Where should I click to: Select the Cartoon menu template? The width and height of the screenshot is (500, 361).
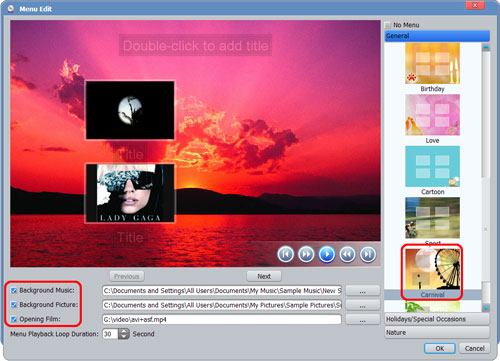point(432,166)
